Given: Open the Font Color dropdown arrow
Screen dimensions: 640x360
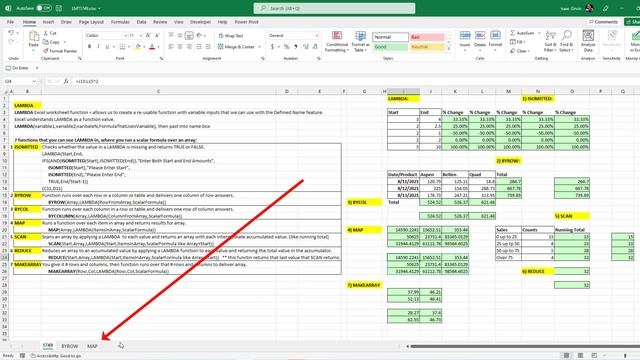Looking at the screenshot, I should click(x=158, y=47).
